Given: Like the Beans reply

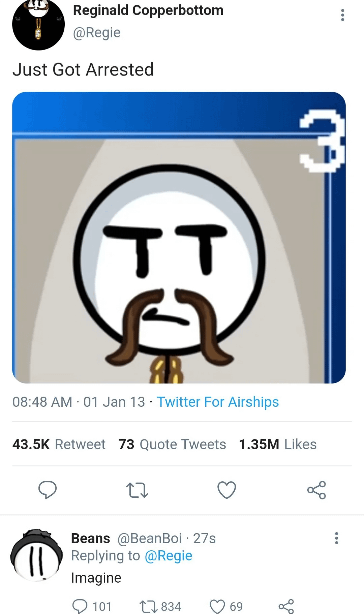Looking at the screenshot, I should [x=217, y=607].
